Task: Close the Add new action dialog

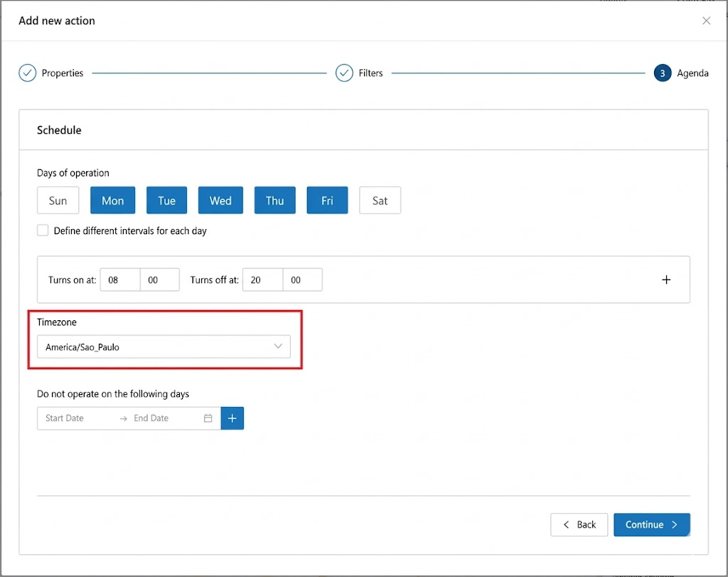Action: tap(706, 21)
